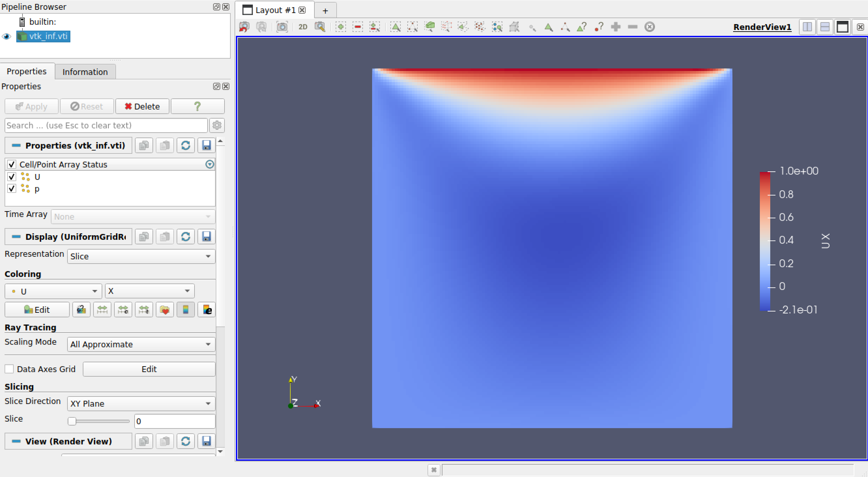Enable the Data Axes Grid checkbox
The width and height of the screenshot is (868, 477).
tap(9, 369)
